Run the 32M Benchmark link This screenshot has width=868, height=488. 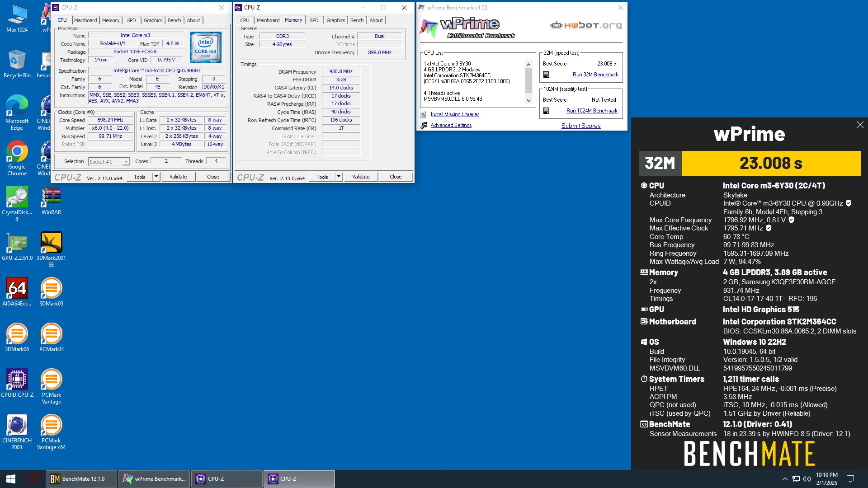click(x=595, y=75)
